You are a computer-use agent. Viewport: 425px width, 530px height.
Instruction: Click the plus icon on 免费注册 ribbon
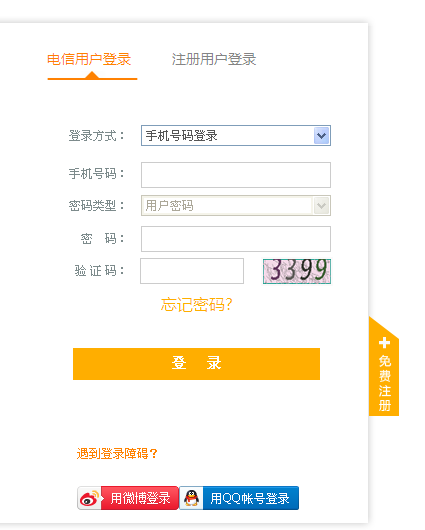coord(384,343)
